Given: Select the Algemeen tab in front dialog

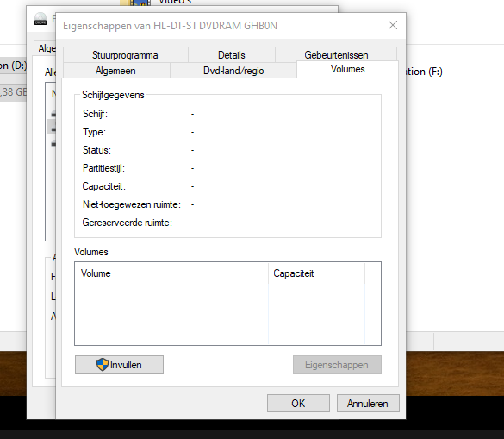Looking at the screenshot, I should (115, 71).
